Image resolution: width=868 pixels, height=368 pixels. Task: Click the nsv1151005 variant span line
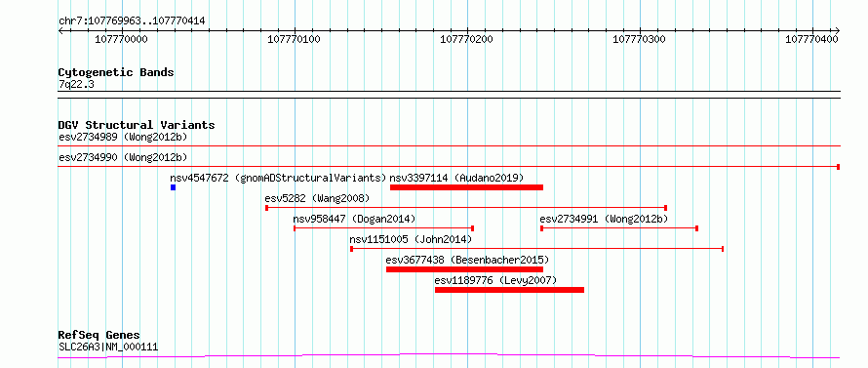click(x=537, y=249)
